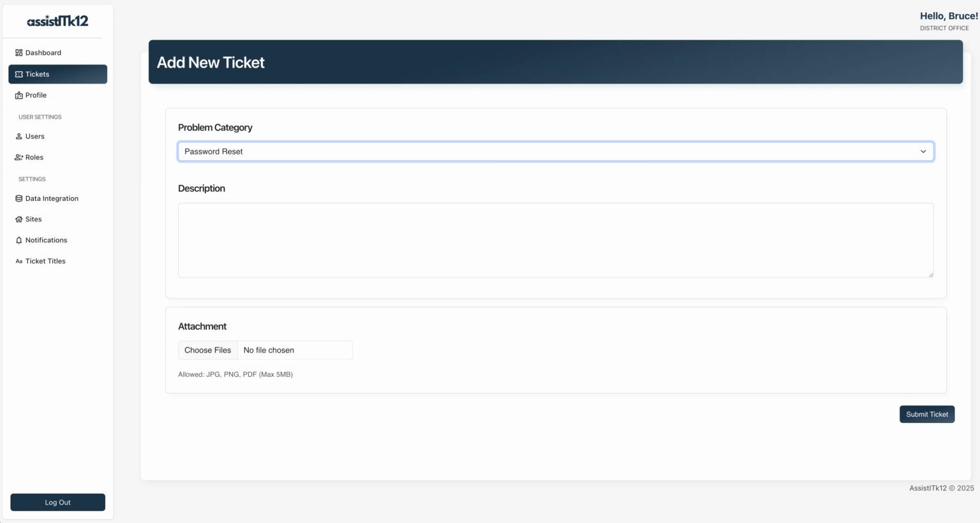Screen dimensions: 980x523
Task: Click the chevron on the category selector
Action: click(923, 151)
